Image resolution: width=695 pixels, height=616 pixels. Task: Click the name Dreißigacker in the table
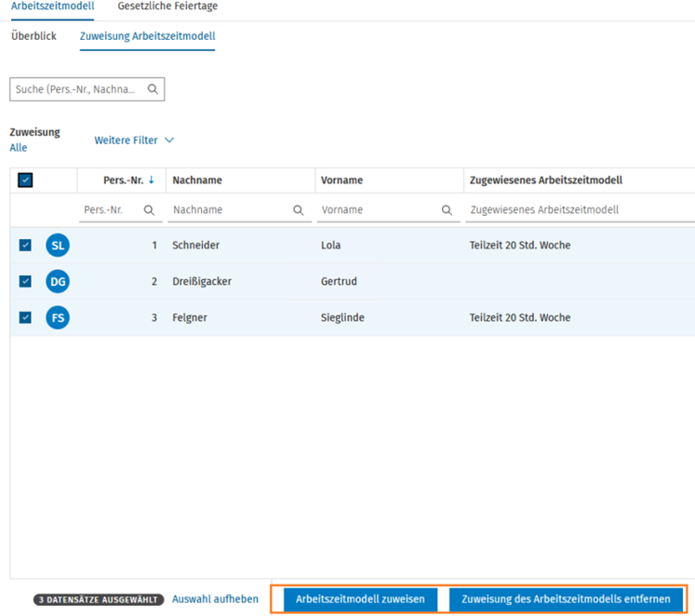202,281
